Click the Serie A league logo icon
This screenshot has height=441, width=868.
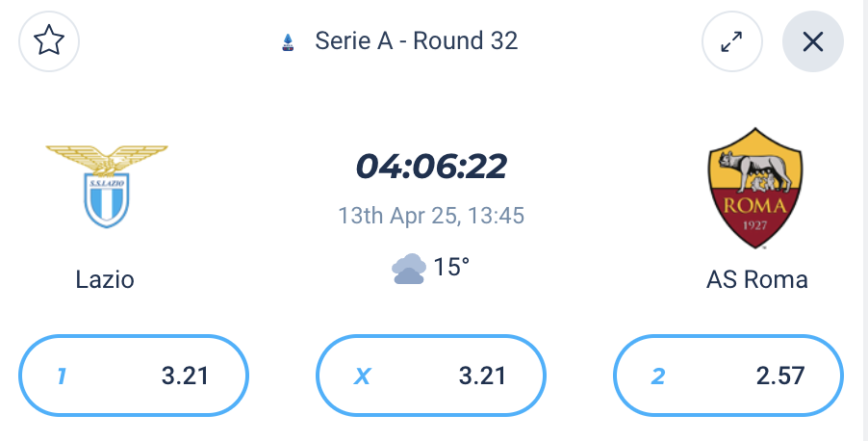288,42
